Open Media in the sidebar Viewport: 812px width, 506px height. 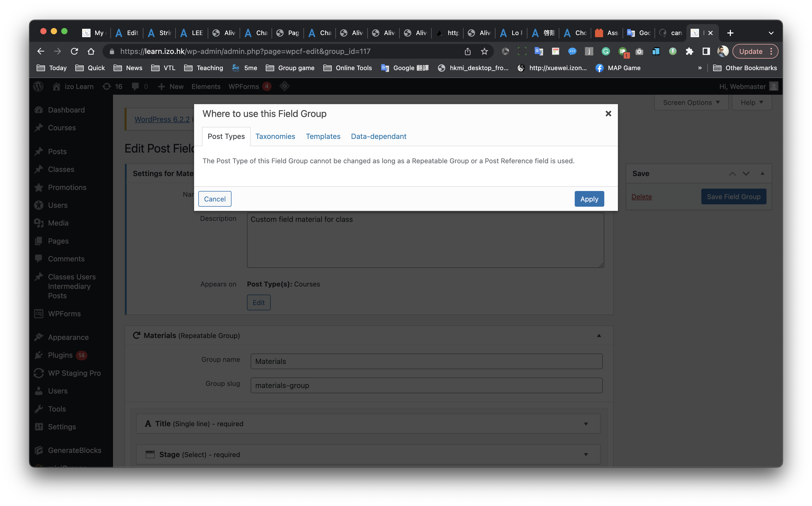(x=58, y=223)
